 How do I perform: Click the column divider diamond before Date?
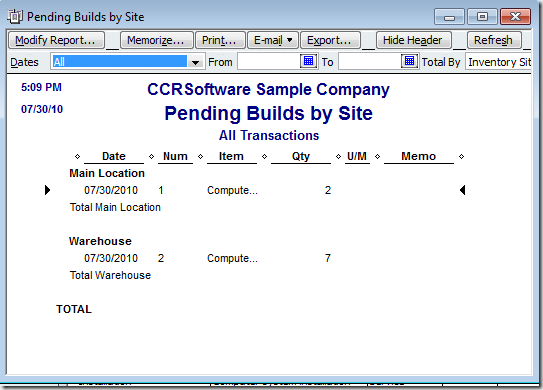tap(78, 157)
